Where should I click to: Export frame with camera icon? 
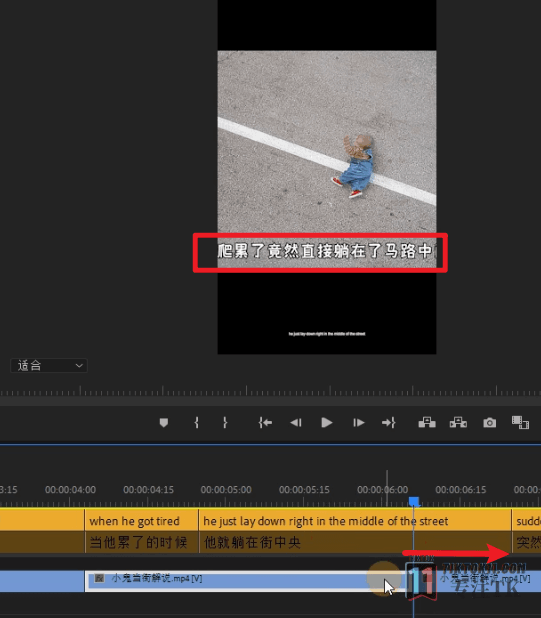pyautogui.click(x=490, y=423)
